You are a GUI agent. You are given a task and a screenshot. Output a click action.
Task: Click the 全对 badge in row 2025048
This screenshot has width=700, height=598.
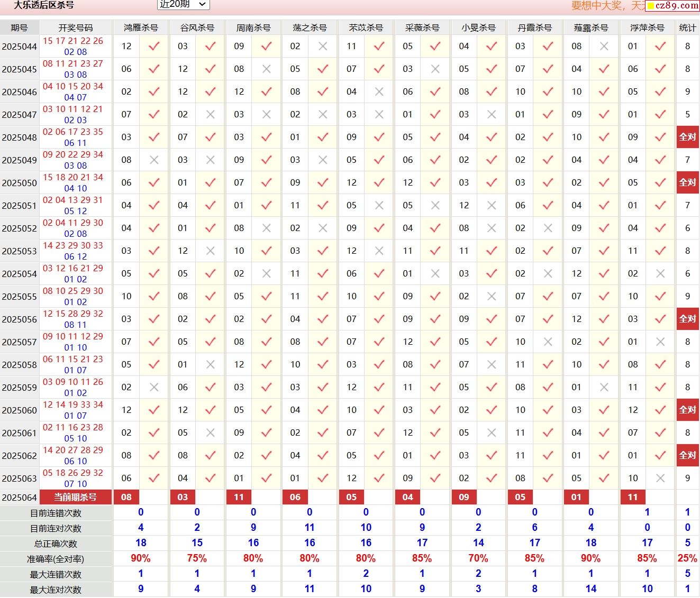click(688, 137)
